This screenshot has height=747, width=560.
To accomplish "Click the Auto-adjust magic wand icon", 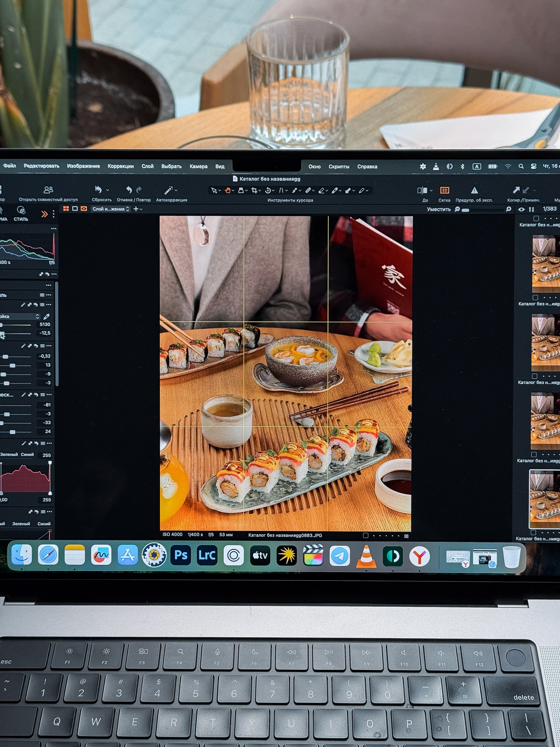I will tap(168, 190).
